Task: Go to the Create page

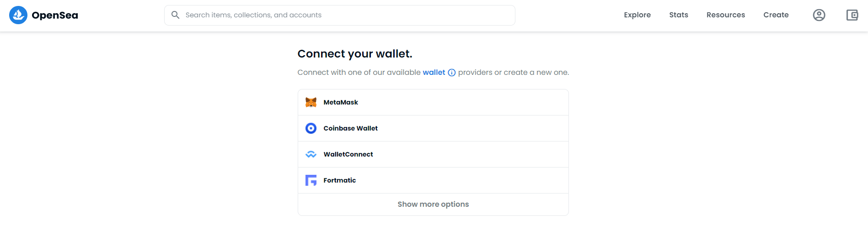Action: click(776, 15)
